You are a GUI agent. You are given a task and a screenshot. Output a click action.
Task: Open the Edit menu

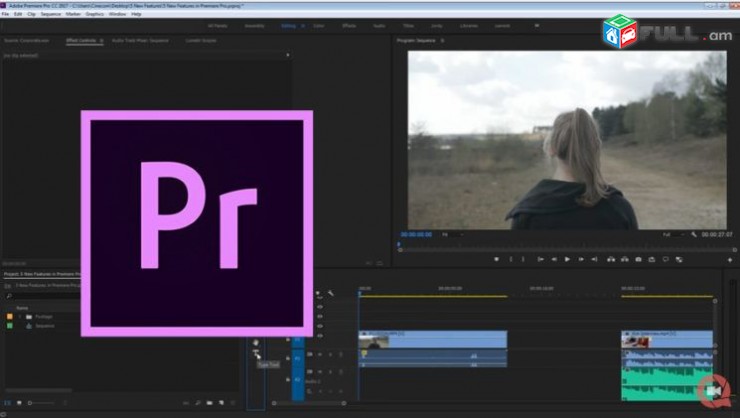18,14
